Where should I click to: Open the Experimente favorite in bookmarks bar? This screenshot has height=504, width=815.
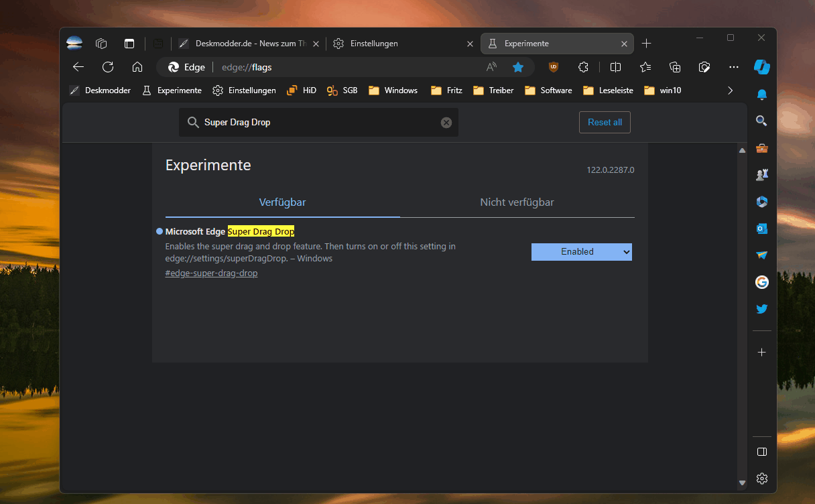[172, 90]
